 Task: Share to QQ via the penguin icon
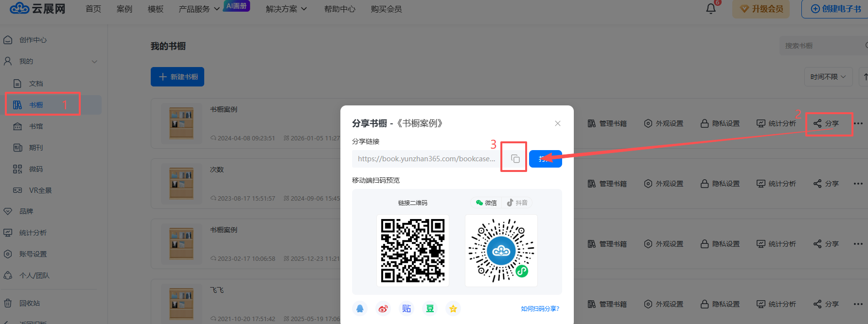(360, 308)
